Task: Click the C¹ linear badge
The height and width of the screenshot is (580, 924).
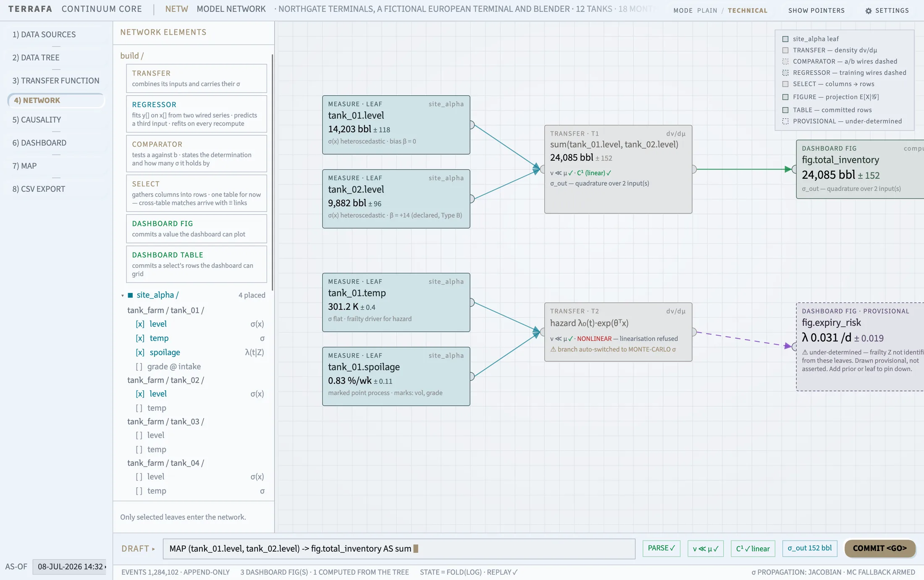Action: coord(753,549)
